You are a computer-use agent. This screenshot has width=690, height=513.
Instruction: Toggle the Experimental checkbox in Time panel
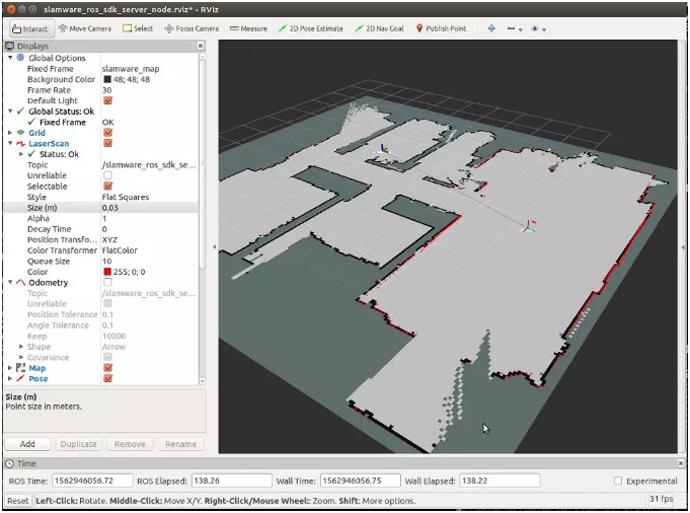[619, 481]
